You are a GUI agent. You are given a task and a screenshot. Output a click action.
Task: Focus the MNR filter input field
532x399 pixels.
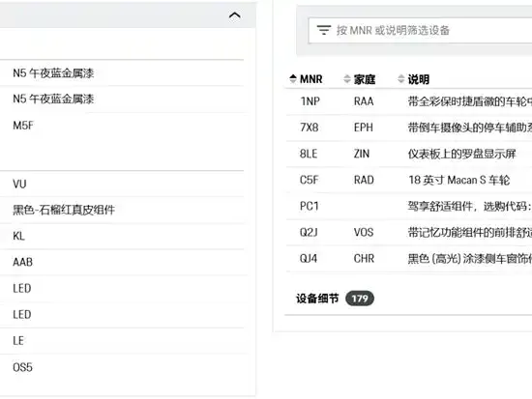pos(420,31)
